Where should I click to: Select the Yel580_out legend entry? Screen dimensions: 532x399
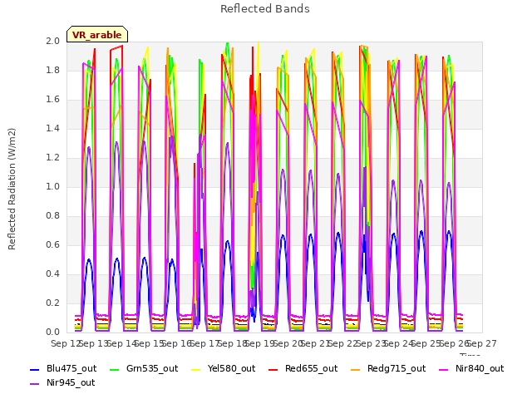224,369
